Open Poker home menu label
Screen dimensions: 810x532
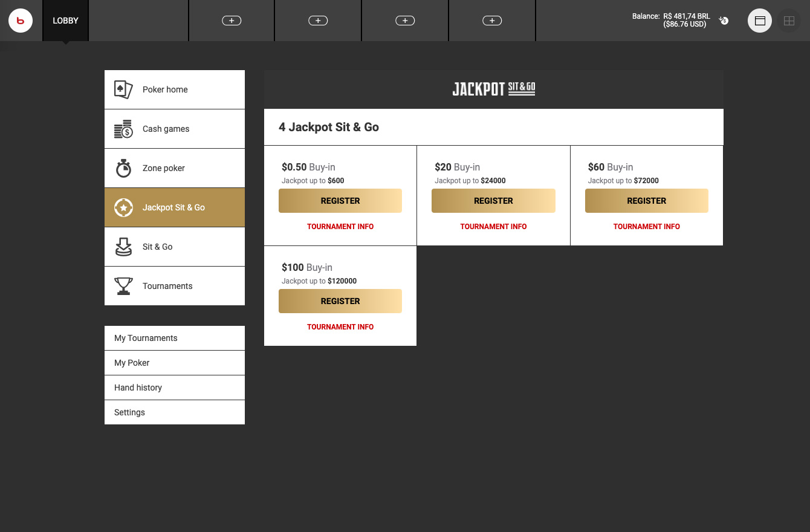165,89
